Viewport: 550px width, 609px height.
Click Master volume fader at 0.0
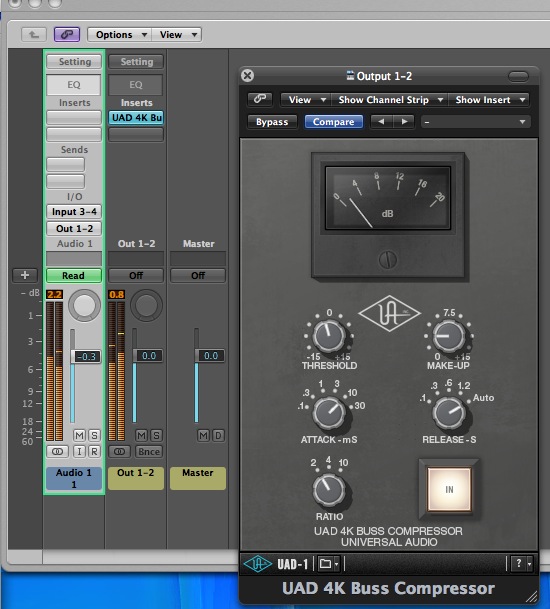click(x=210, y=356)
